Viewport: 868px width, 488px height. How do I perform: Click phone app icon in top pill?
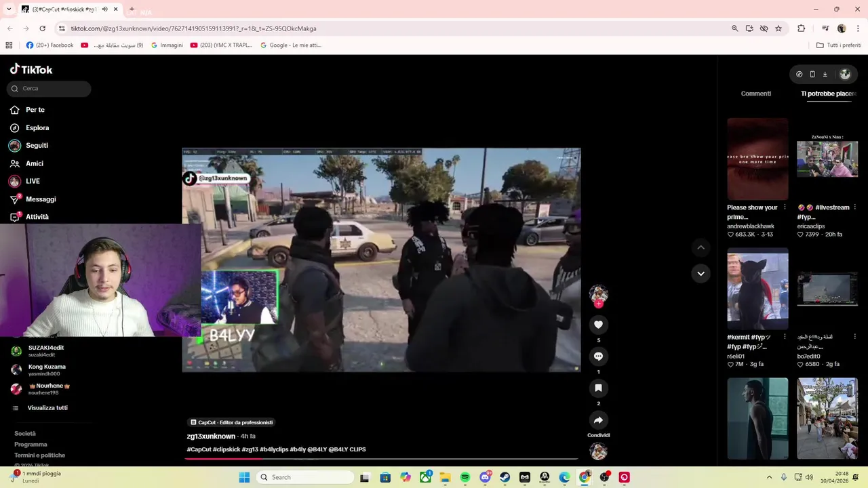point(812,75)
